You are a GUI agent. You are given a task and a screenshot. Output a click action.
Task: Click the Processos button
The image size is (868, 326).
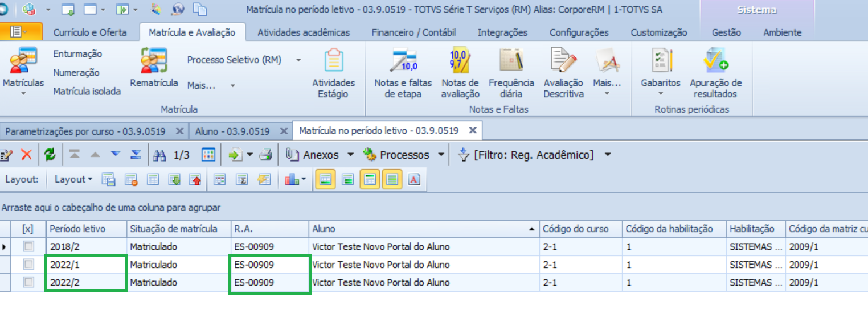click(x=397, y=155)
